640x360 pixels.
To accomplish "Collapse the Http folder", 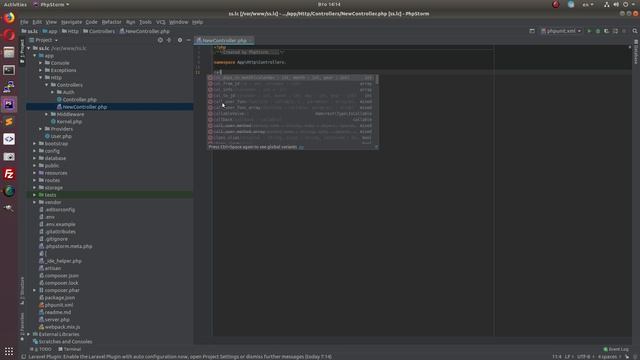I will [x=41, y=78].
